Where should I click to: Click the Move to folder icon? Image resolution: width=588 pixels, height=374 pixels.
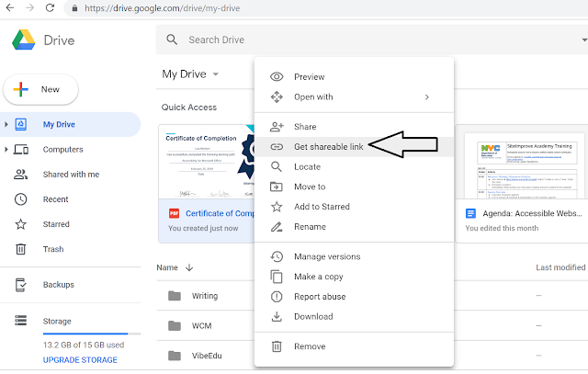pos(277,187)
